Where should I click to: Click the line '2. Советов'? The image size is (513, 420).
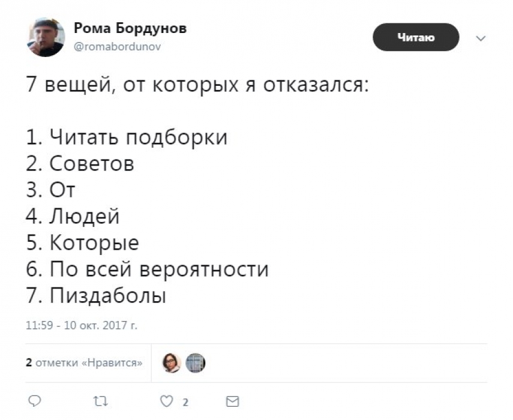[x=79, y=164]
